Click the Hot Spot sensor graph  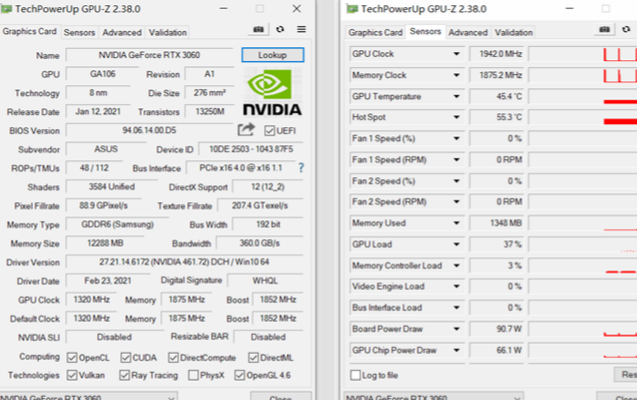(x=583, y=117)
